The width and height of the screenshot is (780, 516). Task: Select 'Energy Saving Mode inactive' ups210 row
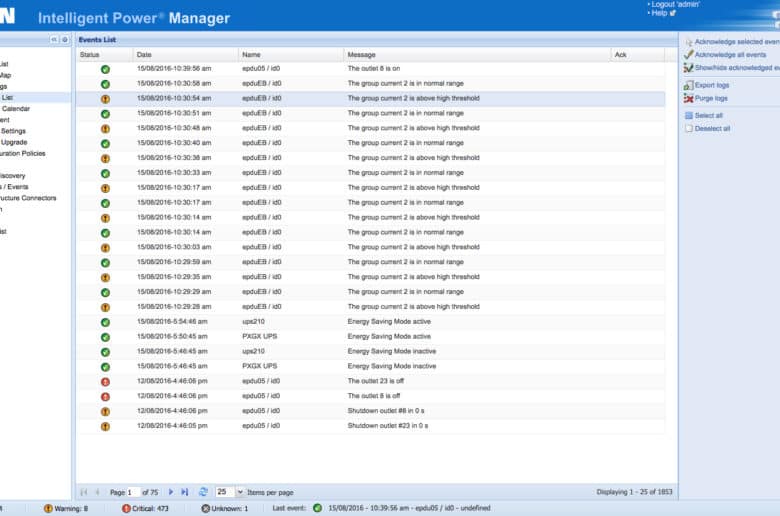pos(371,352)
